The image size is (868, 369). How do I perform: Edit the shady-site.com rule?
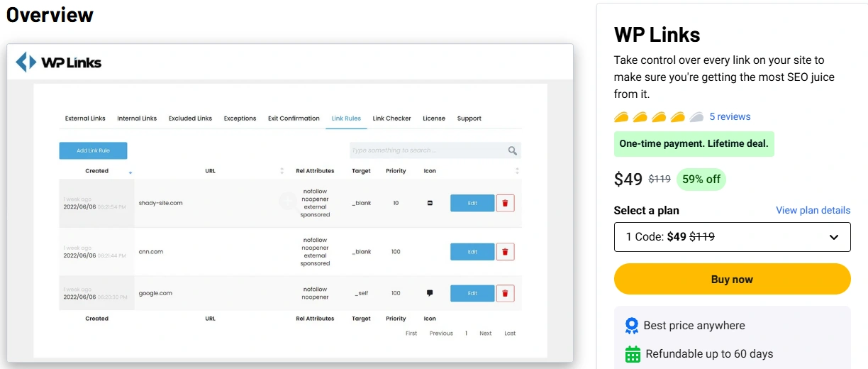click(x=472, y=203)
